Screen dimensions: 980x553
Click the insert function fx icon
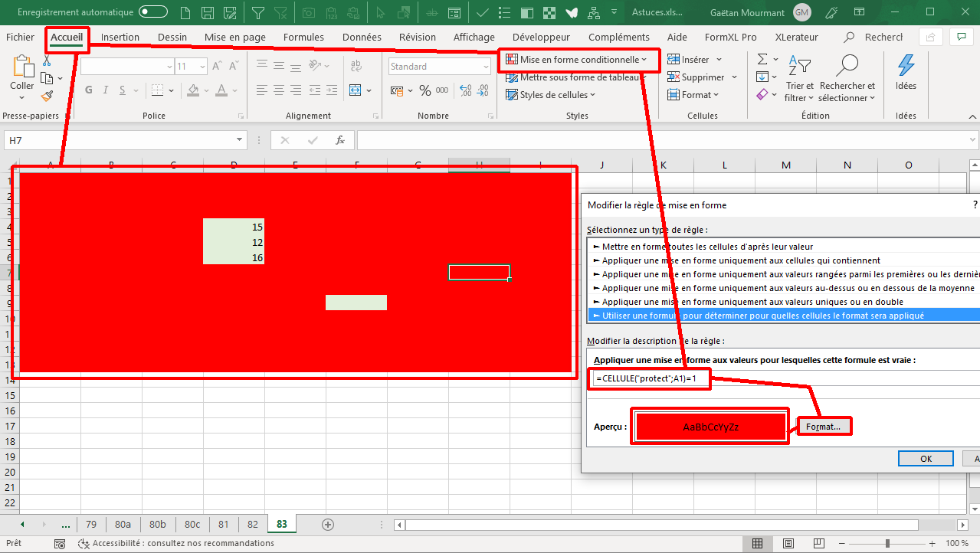coord(340,140)
